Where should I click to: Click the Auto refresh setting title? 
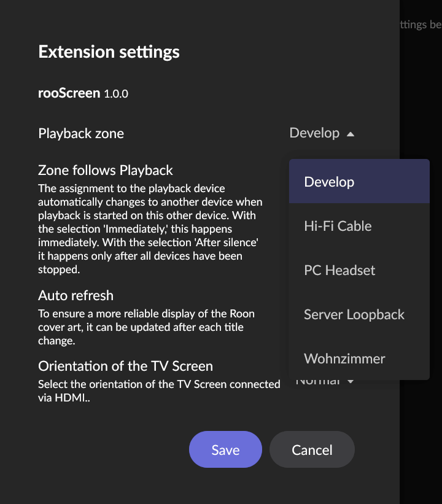tap(76, 295)
